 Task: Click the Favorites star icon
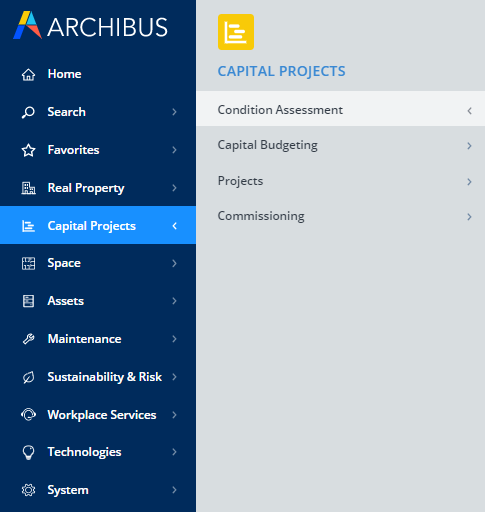[28, 150]
